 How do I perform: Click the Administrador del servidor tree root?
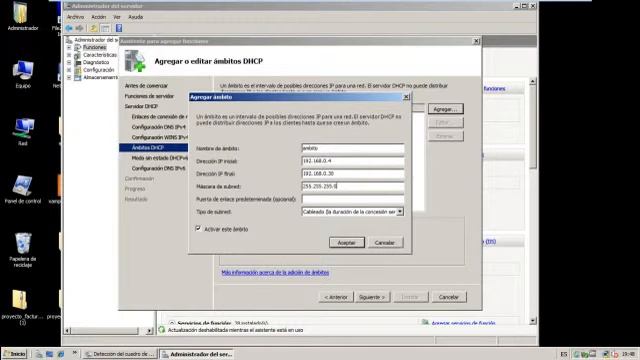coord(93,40)
